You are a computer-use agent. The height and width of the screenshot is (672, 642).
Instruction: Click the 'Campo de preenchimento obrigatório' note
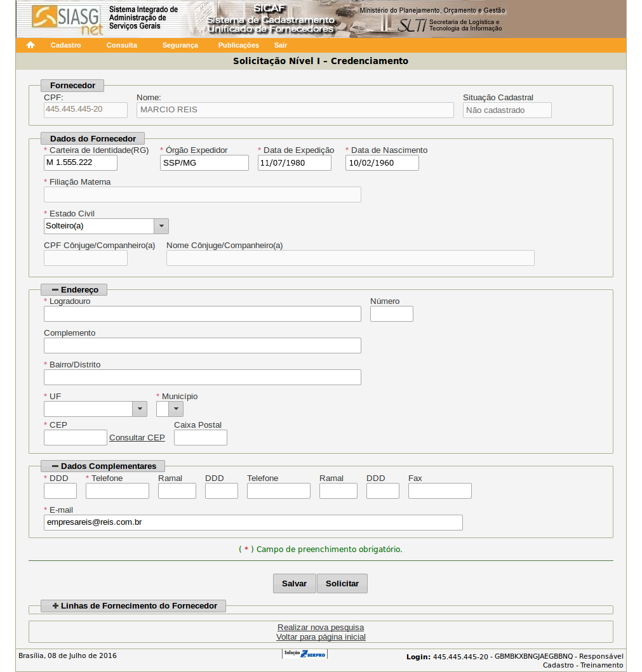[x=321, y=549]
